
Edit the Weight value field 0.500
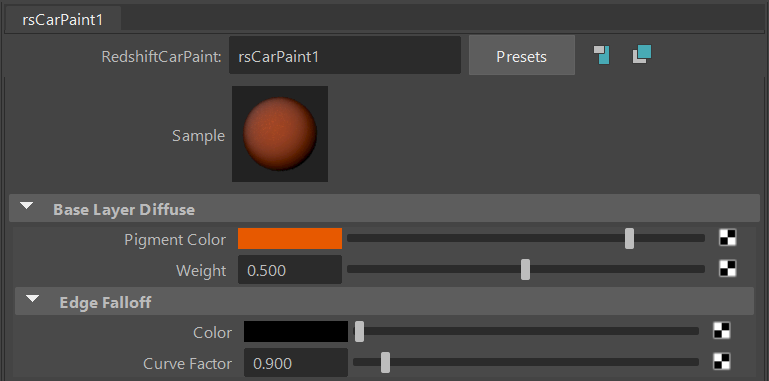point(290,270)
